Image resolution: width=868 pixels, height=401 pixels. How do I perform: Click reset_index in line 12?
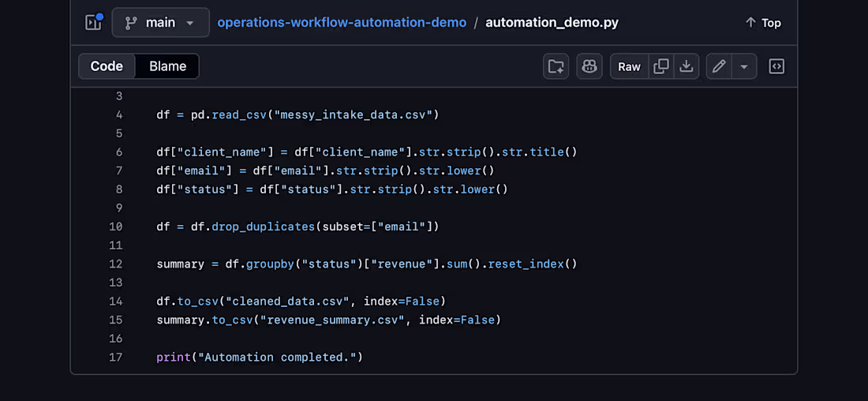pos(526,264)
